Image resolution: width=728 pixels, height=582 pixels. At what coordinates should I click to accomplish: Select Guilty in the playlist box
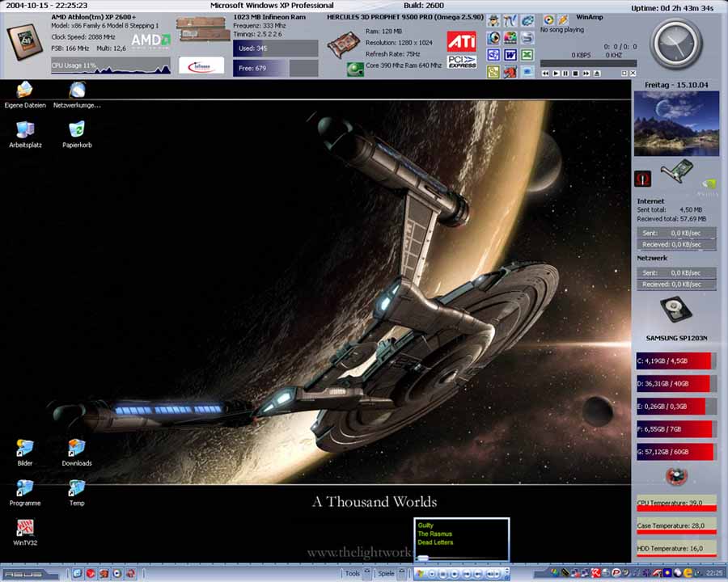(x=425, y=525)
